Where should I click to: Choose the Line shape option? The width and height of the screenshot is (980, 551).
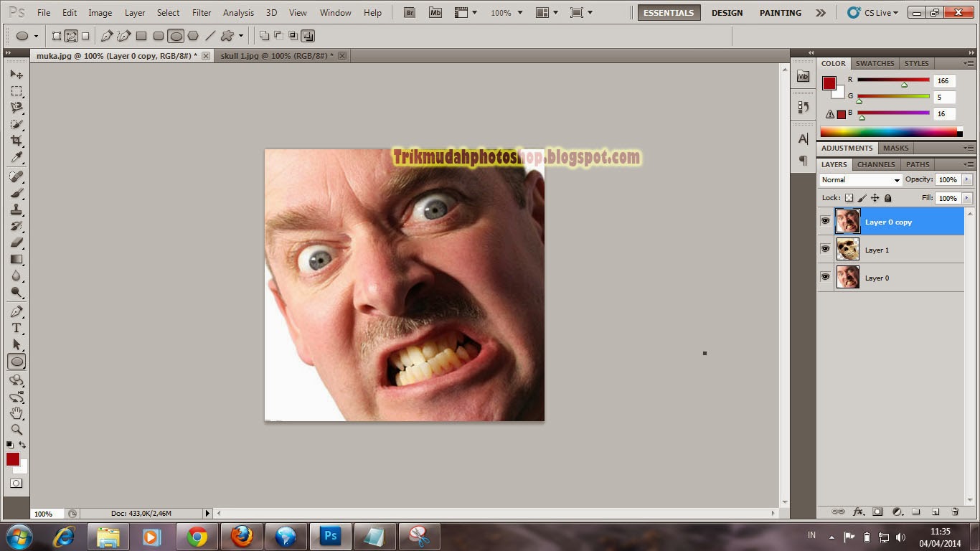coord(210,36)
